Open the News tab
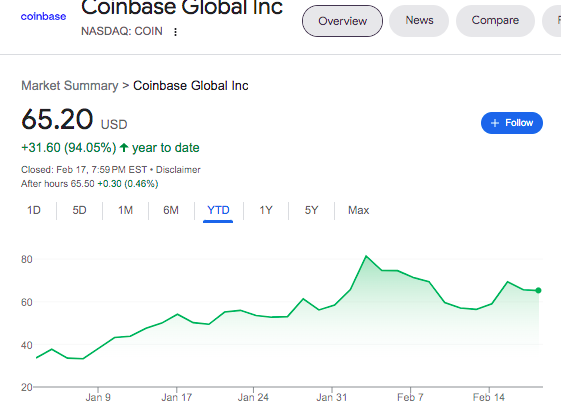Viewport: 561px width, 414px height. tap(419, 20)
